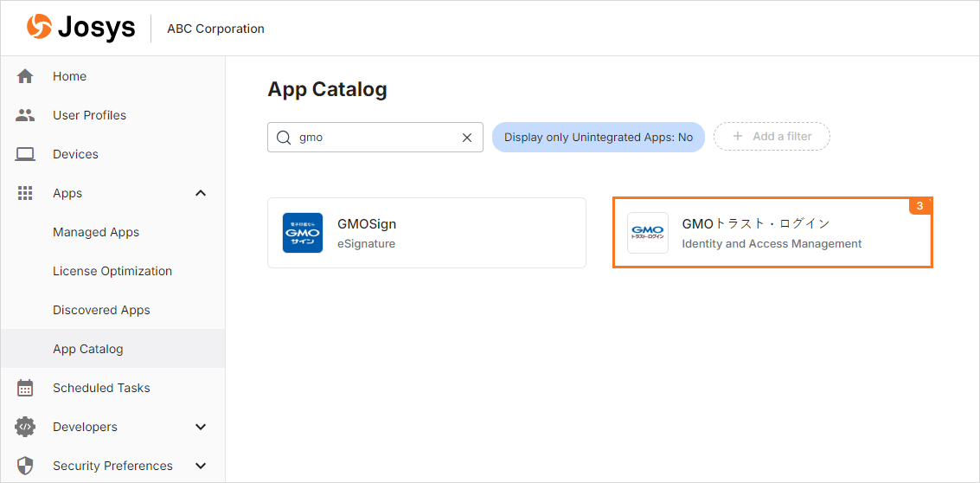Image resolution: width=980 pixels, height=483 pixels.
Task: Click the App Catalog page heading
Action: [x=328, y=89]
